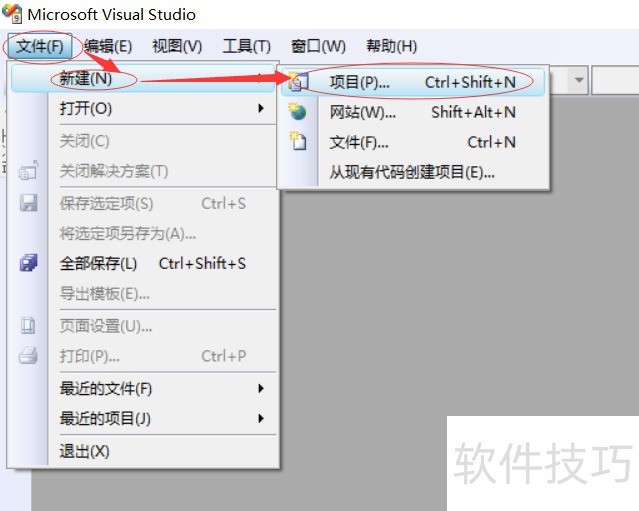Click 将选定项另存为(A)... entry

click(143, 233)
